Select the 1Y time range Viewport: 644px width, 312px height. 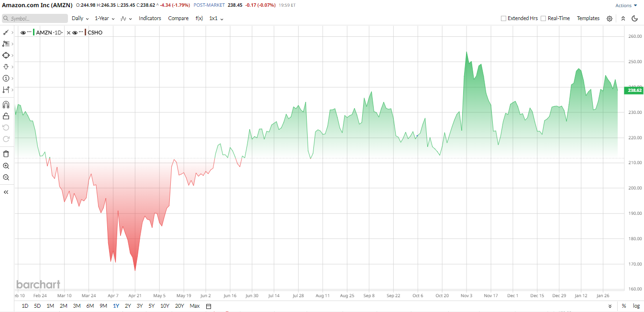click(116, 306)
